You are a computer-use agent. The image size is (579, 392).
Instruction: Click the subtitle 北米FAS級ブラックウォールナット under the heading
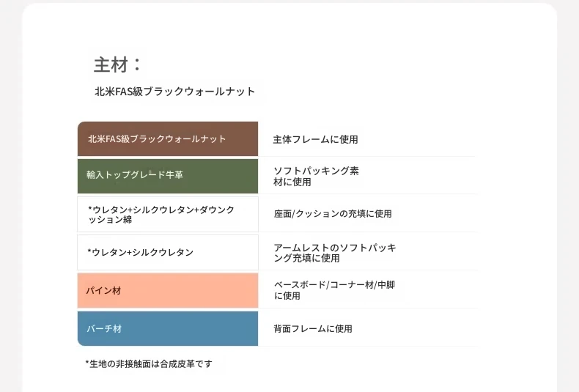[174, 91]
